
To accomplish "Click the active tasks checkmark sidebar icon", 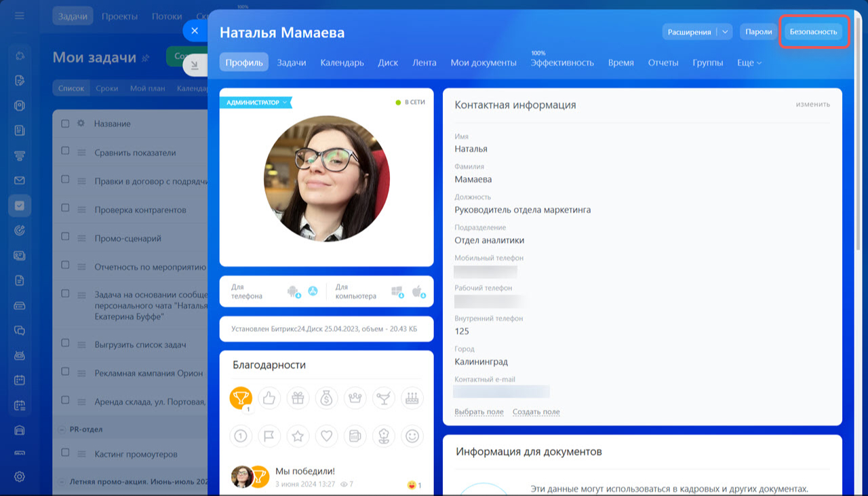I will point(20,205).
